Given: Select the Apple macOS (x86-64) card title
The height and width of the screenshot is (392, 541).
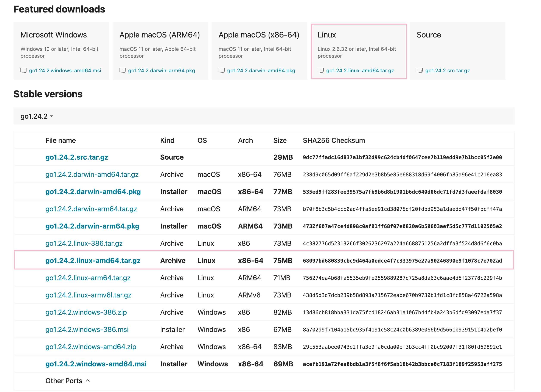Looking at the screenshot, I should (x=259, y=35).
